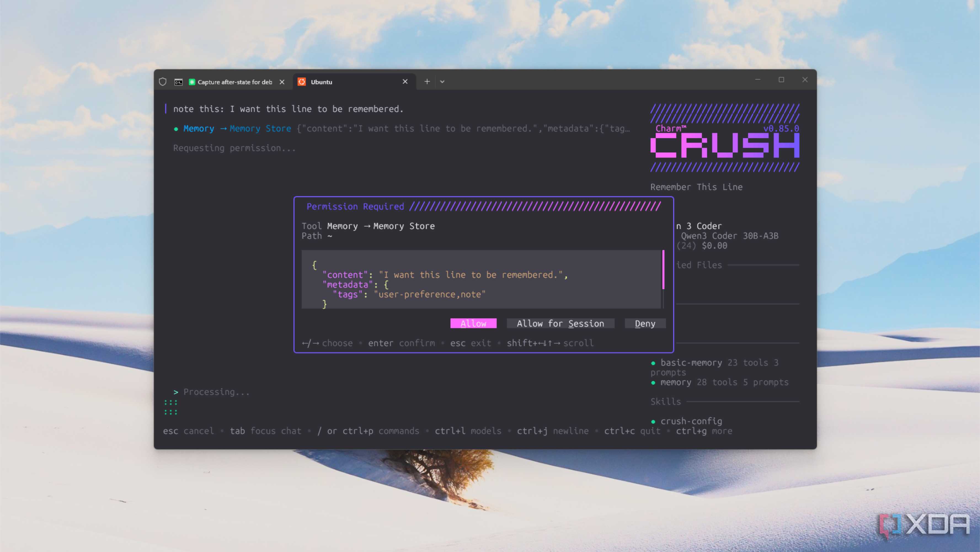This screenshot has width=980, height=552.
Task: Click the shield icon in terminal title bar
Action: (162, 82)
